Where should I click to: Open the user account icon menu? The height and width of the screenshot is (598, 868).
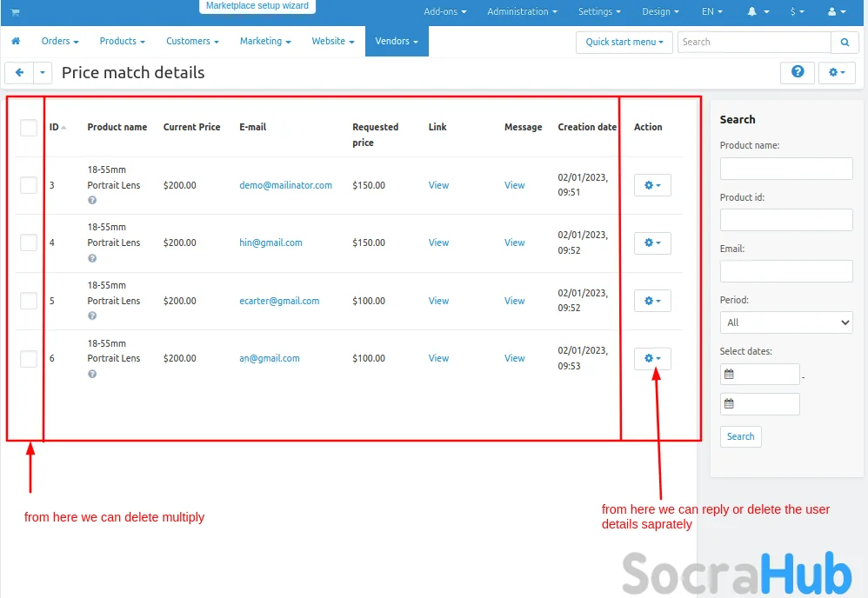point(837,12)
